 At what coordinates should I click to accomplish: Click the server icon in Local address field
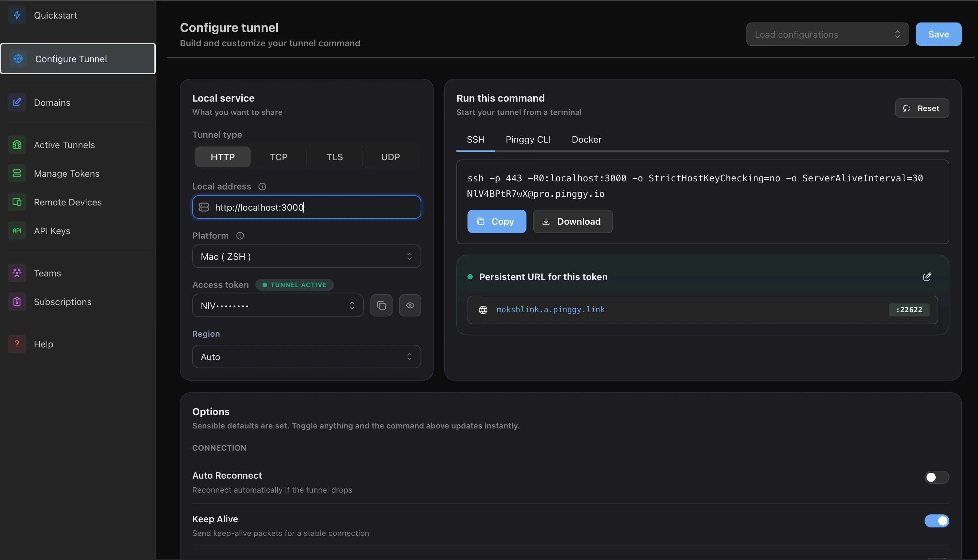pyautogui.click(x=204, y=207)
